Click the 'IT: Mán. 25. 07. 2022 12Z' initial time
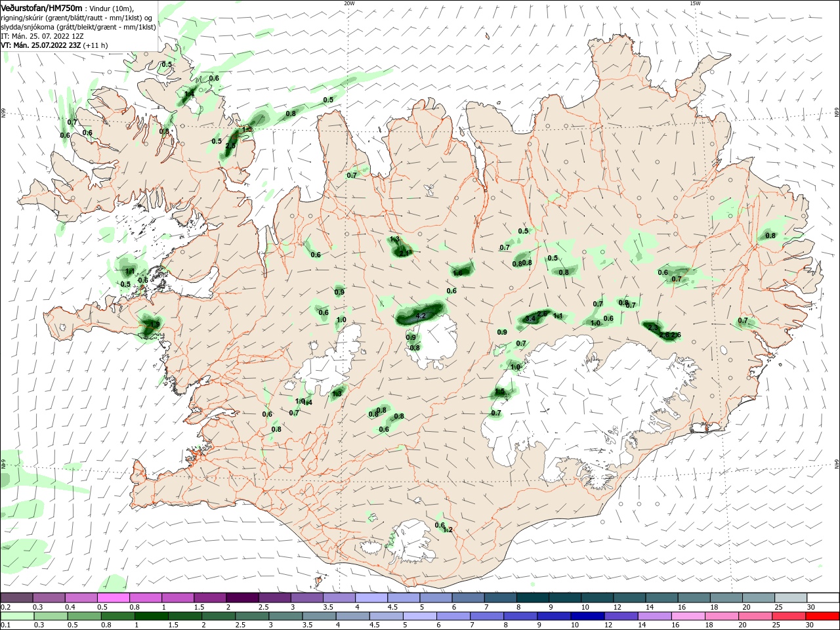 [x=41, y=36]
